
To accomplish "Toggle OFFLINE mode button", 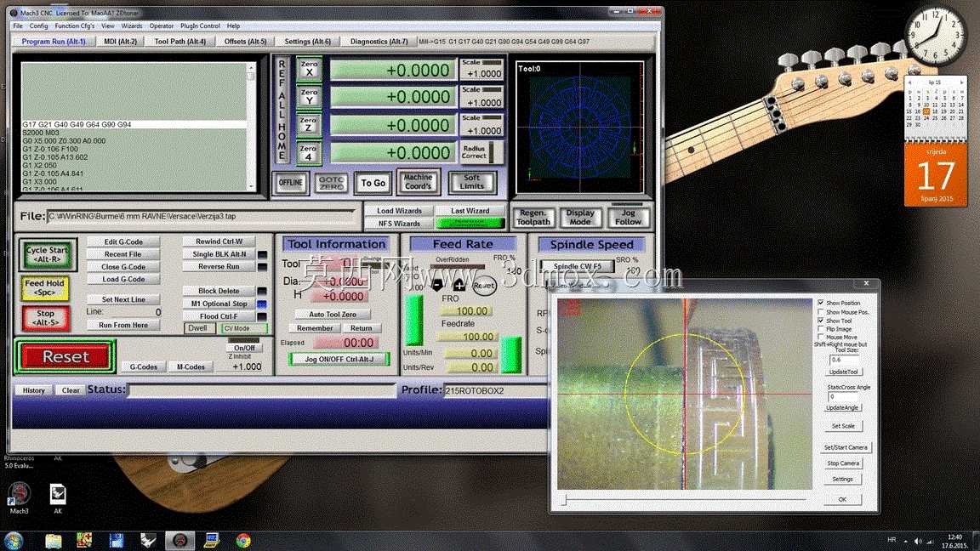I will 291,183.
